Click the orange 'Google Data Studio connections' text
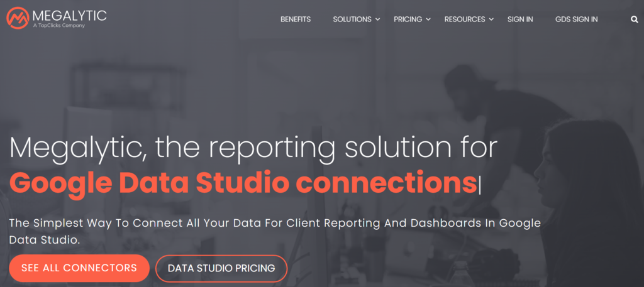 point(243,183)
